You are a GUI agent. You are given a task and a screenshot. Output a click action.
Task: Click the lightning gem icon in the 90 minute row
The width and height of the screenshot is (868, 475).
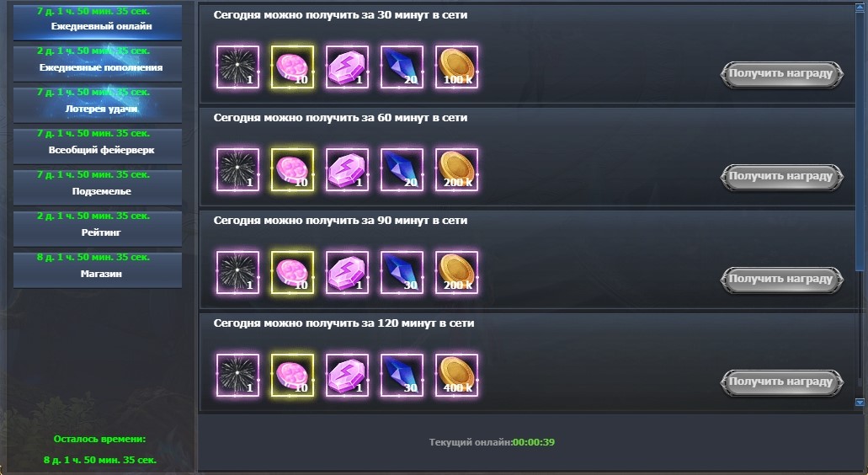click(347, 273)
